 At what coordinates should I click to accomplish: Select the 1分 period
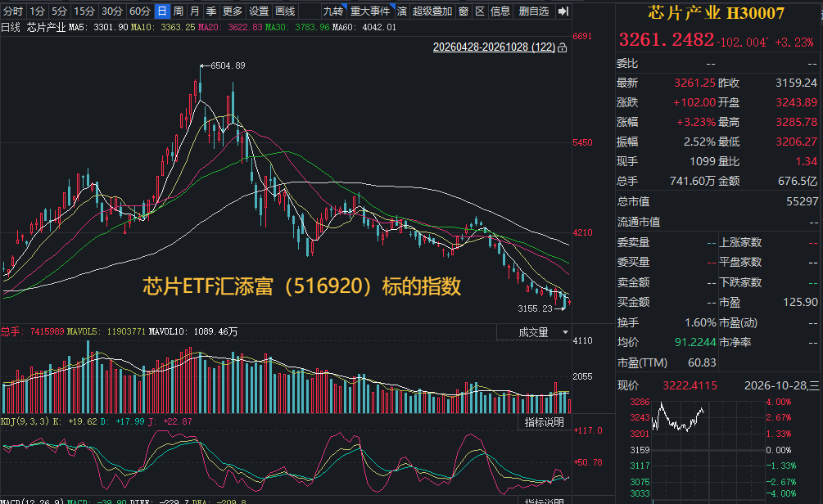38,11
